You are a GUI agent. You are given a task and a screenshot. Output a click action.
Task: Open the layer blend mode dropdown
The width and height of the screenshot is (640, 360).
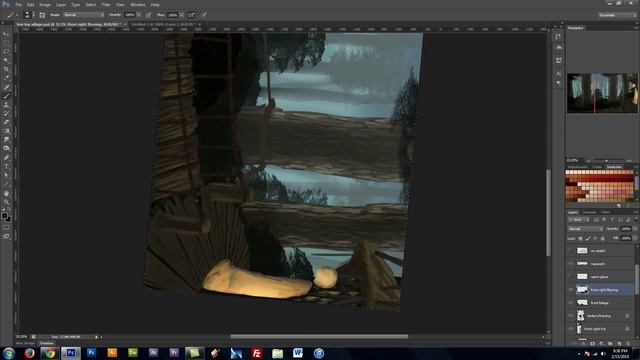point(585,229)
